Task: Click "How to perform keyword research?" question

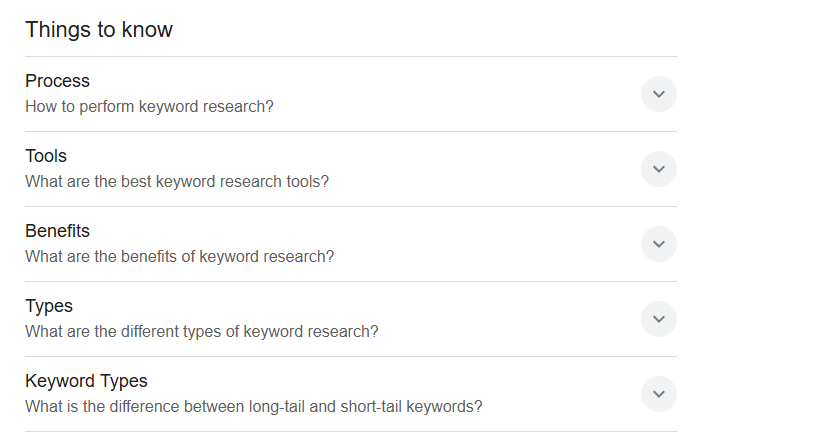Action: point(149,106)
